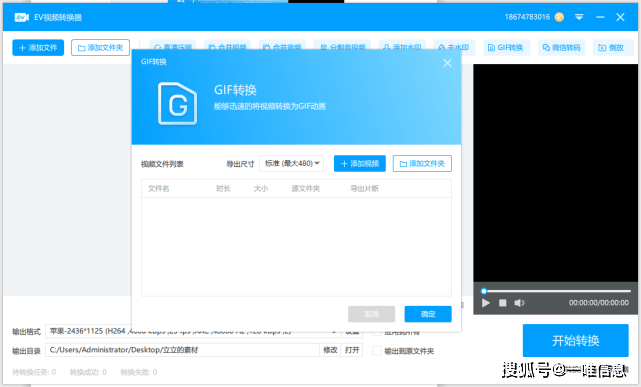Play the video in preview player
Screen dimensions: 641x387
486,303
